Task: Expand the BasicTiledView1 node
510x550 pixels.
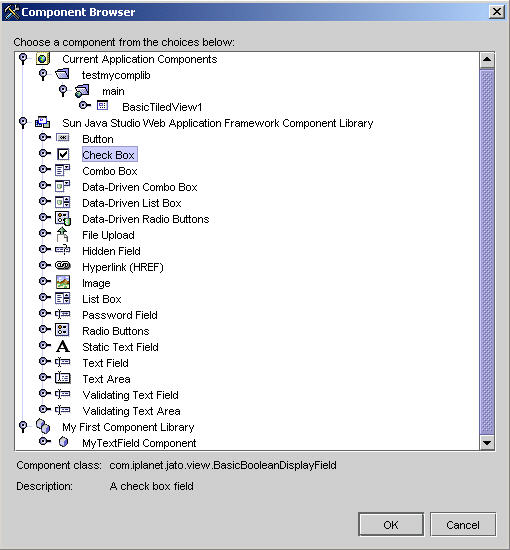Action: [85, 105]
